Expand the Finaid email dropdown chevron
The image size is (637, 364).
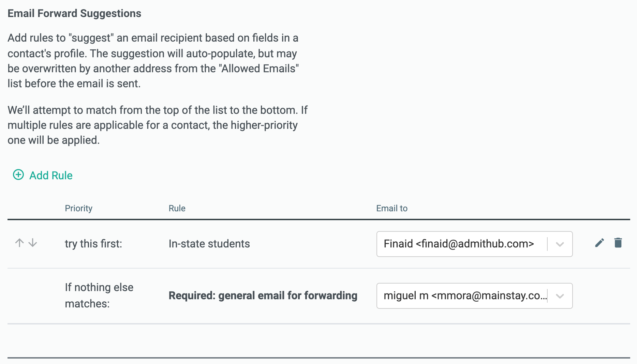click(560, 244)
